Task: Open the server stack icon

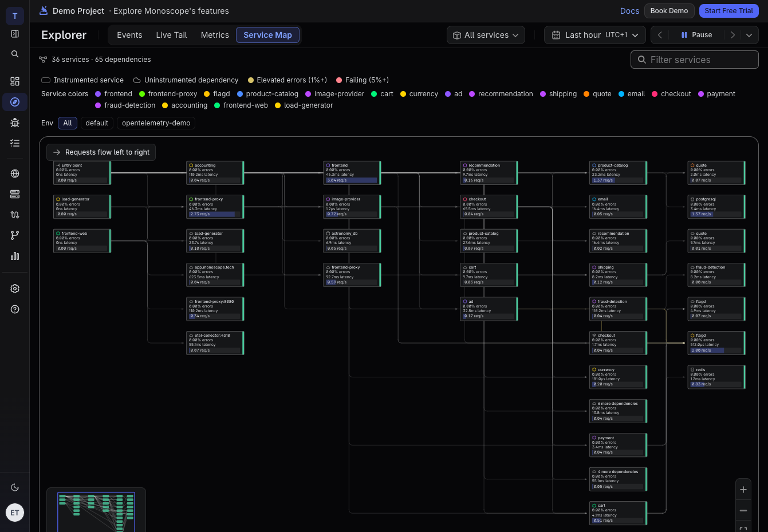Action: 15,194
